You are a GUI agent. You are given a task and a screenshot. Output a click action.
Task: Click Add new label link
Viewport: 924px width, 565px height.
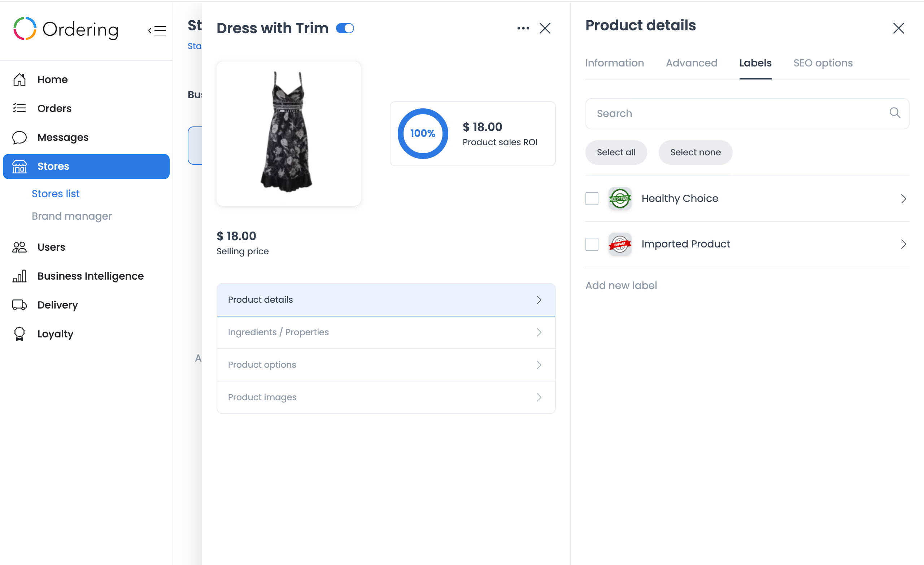[x=621, y=285]
